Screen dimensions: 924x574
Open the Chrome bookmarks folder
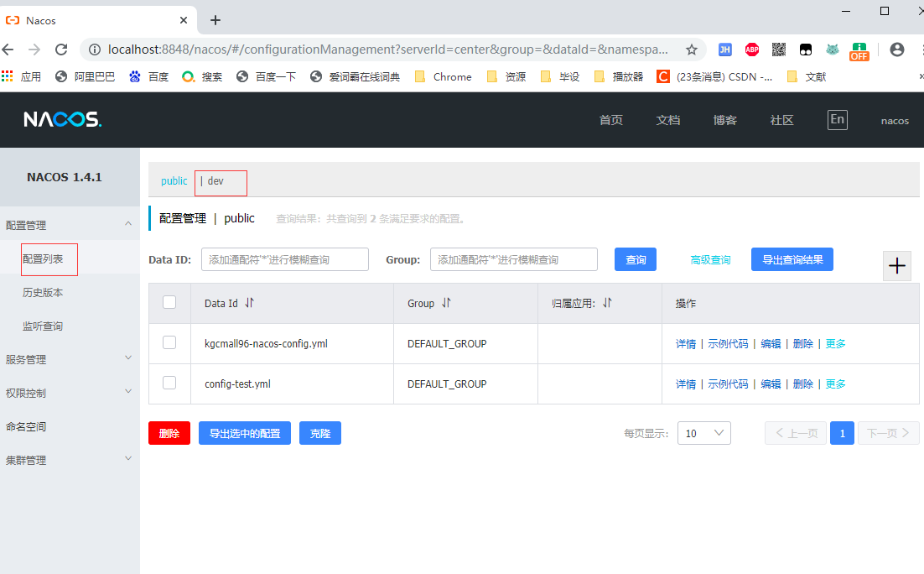click(444, 76)
